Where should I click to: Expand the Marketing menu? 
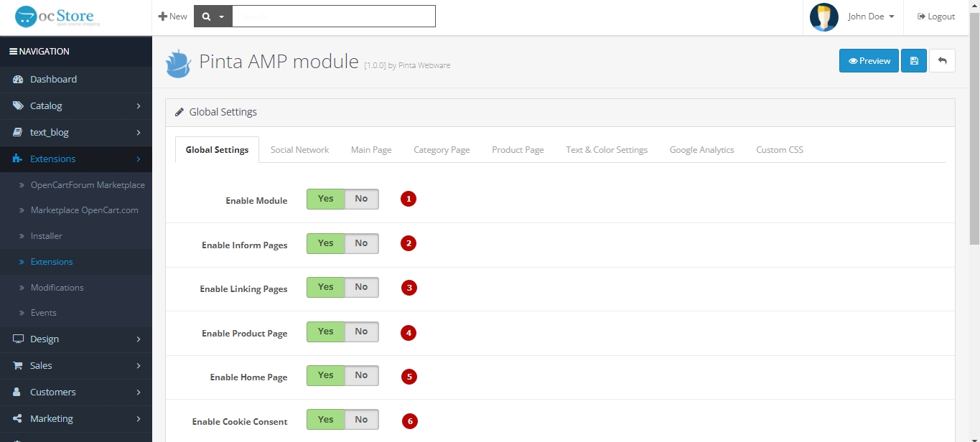pyautogui.click(x=76, y=418)
